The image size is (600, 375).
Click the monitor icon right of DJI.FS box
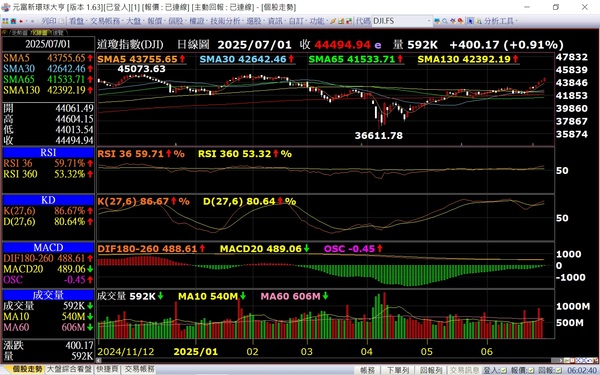click(x=437, y=21)
